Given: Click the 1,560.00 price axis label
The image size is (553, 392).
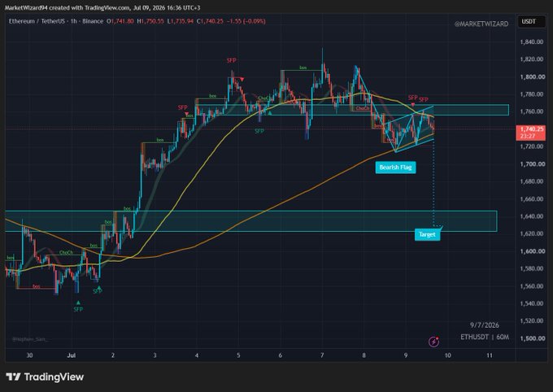Looking at the screenshot, I should click(532, 286).
